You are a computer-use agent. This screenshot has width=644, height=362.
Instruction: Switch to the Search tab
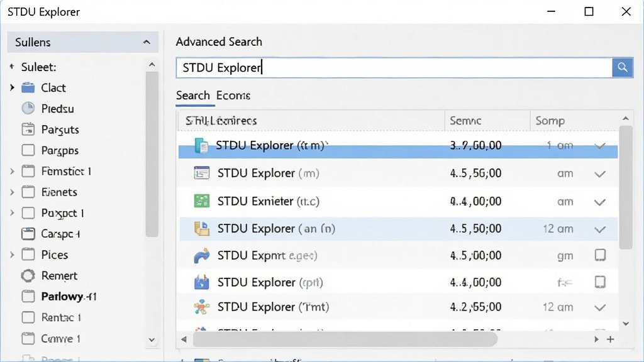click(193, 96)
